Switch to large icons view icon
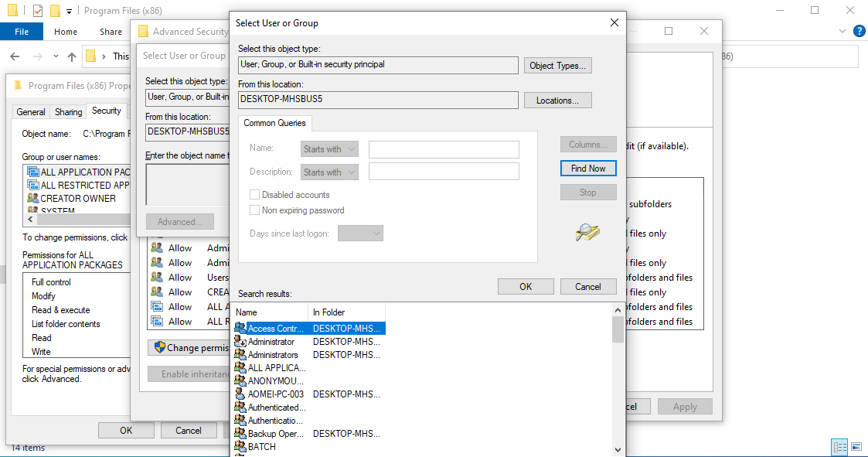The image size is (868, 457). 856,446
